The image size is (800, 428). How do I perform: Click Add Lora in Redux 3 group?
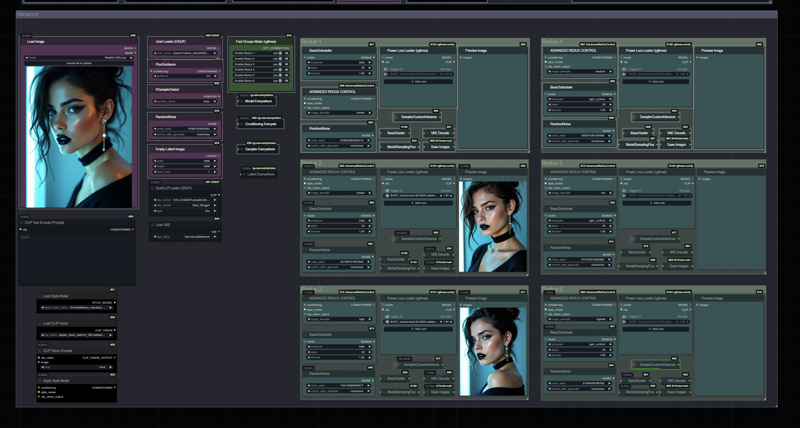point(418,329)
